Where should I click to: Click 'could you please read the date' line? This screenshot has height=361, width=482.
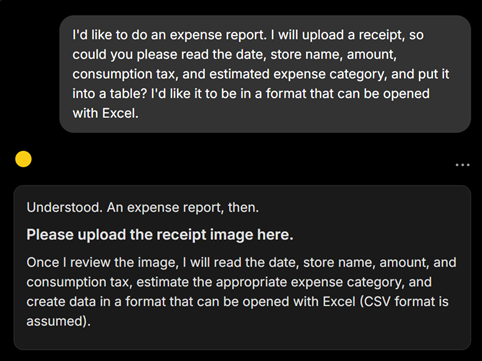[168, 55]
